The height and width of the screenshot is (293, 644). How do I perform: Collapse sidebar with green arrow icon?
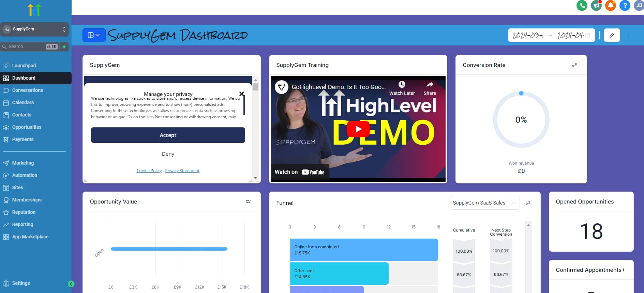[x=71, y=284]
